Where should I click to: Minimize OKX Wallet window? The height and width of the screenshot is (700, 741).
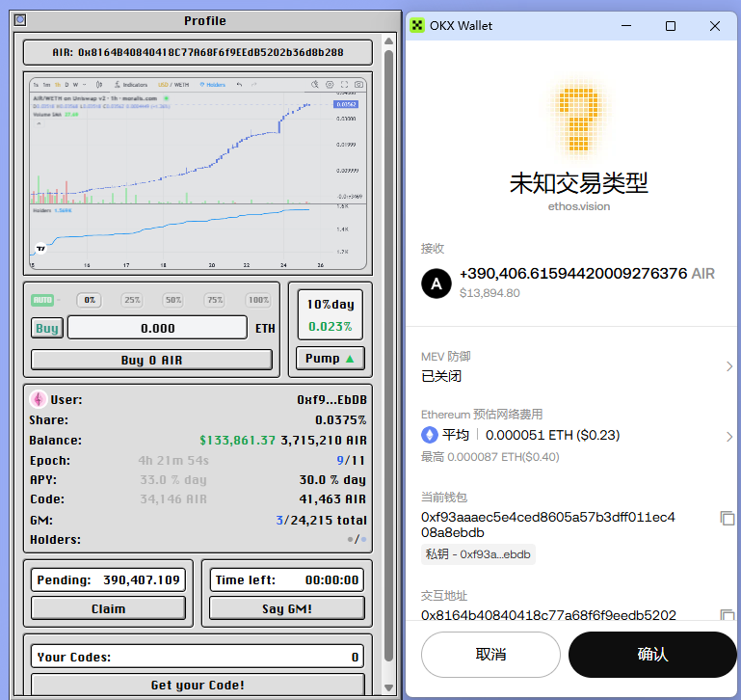(626, 25)
